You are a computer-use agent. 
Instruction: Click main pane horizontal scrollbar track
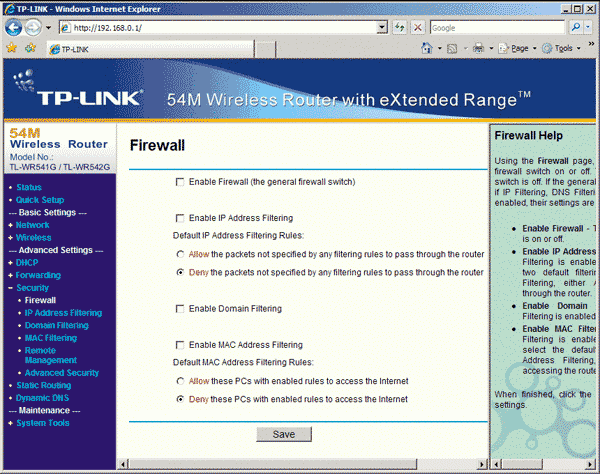coord(448,464)
